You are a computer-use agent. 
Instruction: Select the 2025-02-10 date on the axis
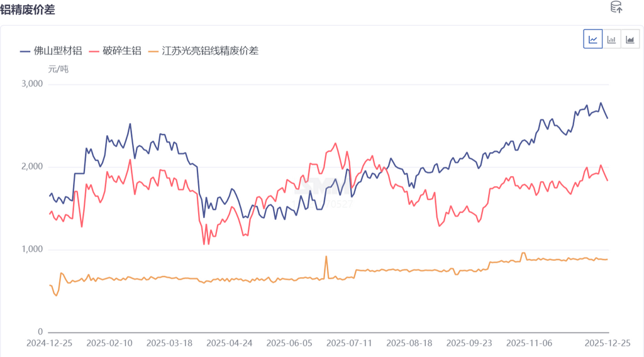pyautogui.click(x=109, y=343)
